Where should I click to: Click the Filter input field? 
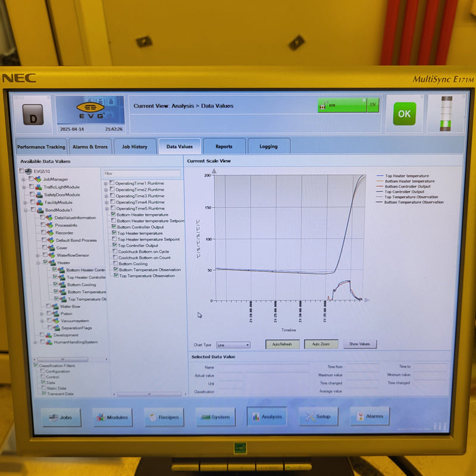[x=142, y=174]
